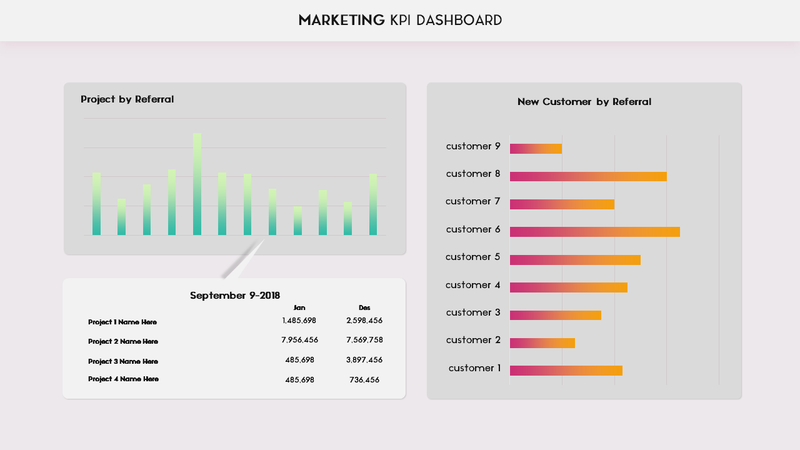This screenshot has width=800, height=450.
Task: Click the value 3,897,456
Action: point(364,360)
